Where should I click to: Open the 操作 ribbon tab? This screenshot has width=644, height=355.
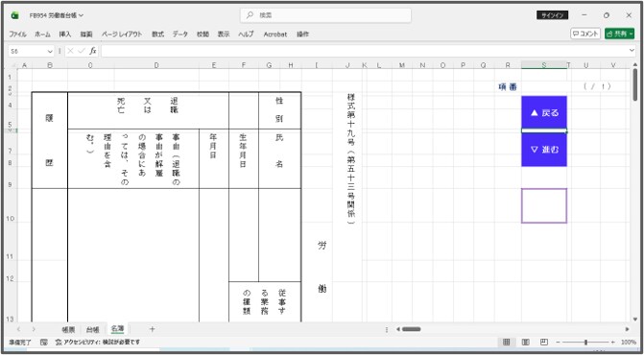click(302, 35)
